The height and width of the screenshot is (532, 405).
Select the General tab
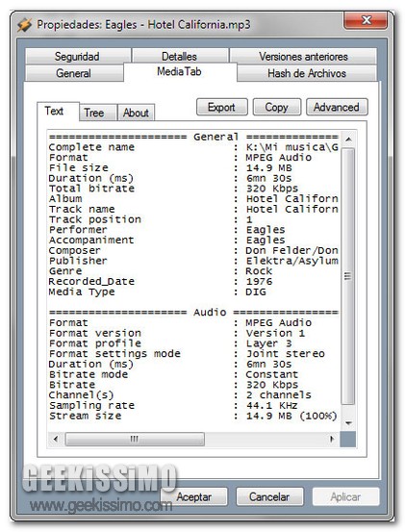click(74, 73)
